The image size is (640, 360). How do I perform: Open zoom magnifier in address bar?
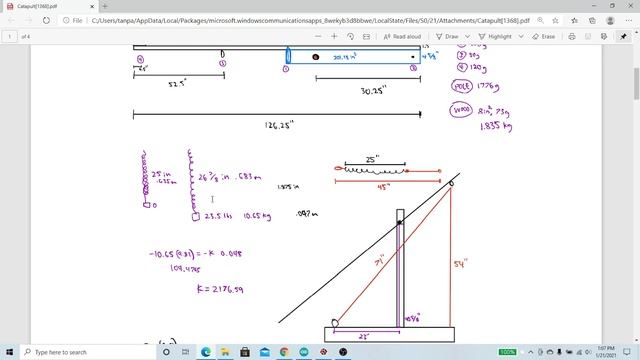[540, 20]
